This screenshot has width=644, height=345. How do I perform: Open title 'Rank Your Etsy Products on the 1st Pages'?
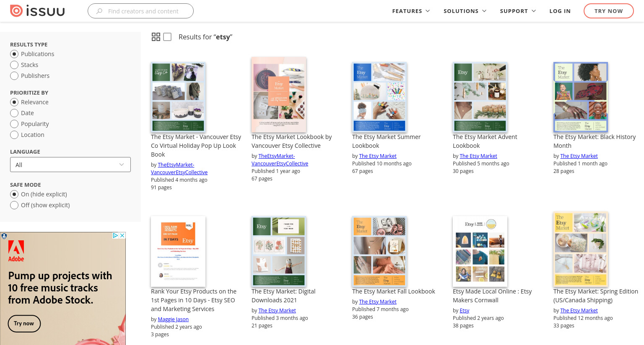point(194,300)
